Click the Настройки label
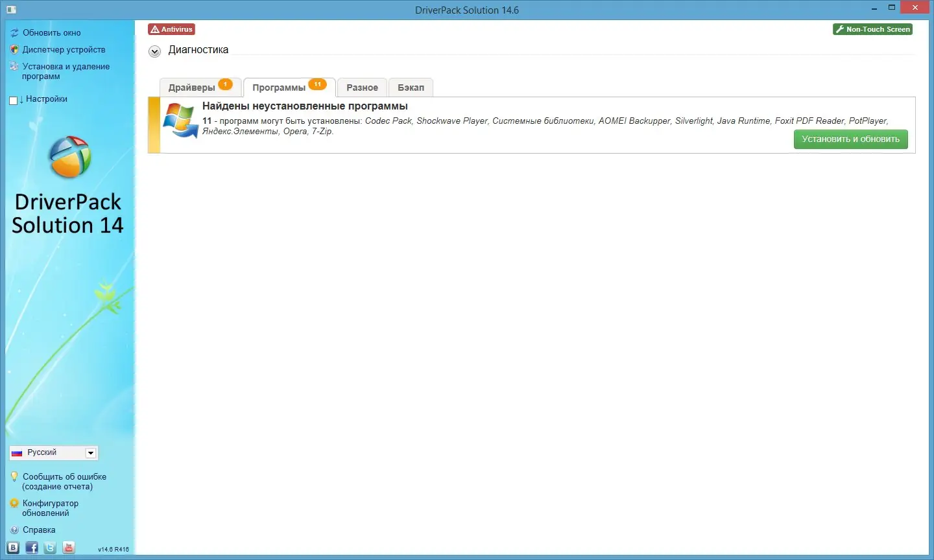Screen dimensions: 934x560 tap(47, 99)
